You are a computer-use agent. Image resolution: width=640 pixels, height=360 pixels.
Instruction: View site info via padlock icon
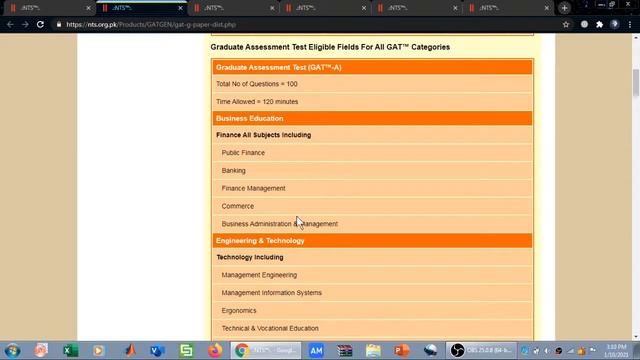click(59, 24)
